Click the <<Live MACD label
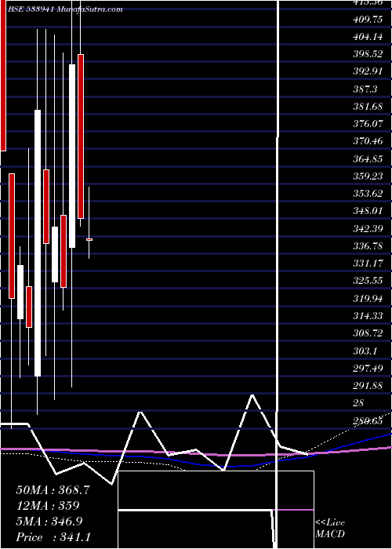This screenshot has width=392, height=549. click(x=330, y=529)
